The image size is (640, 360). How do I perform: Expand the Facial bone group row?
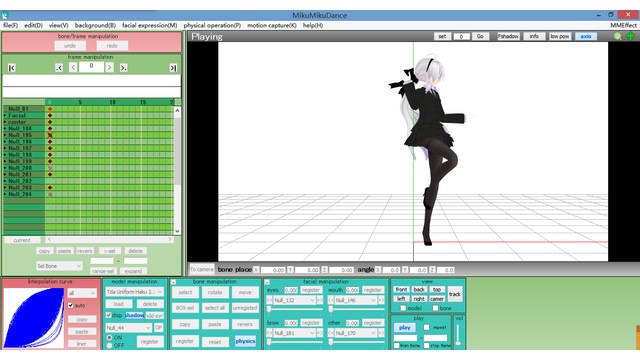pos(5,116)
